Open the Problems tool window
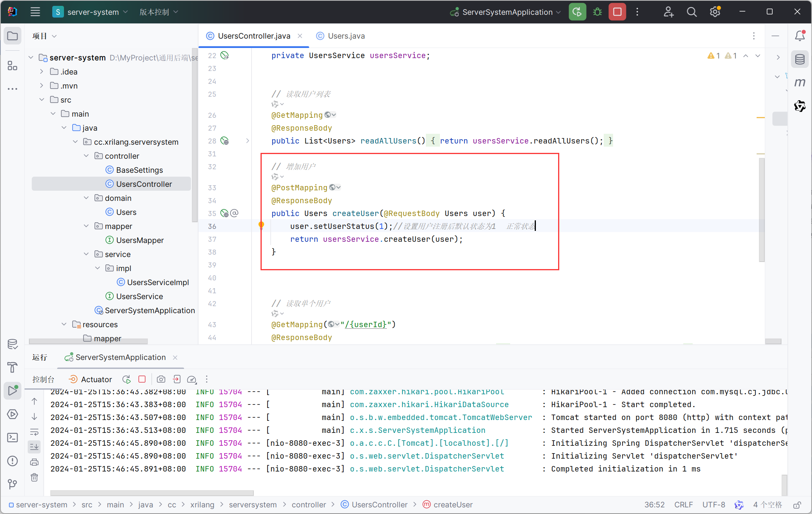 click(x=12, y=461)
